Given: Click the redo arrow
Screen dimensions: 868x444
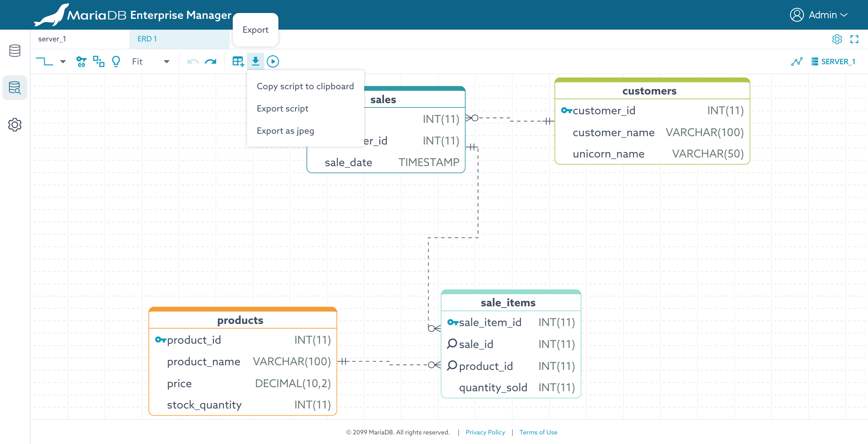Looking at the screenshot, I should (x=211, y=61).
